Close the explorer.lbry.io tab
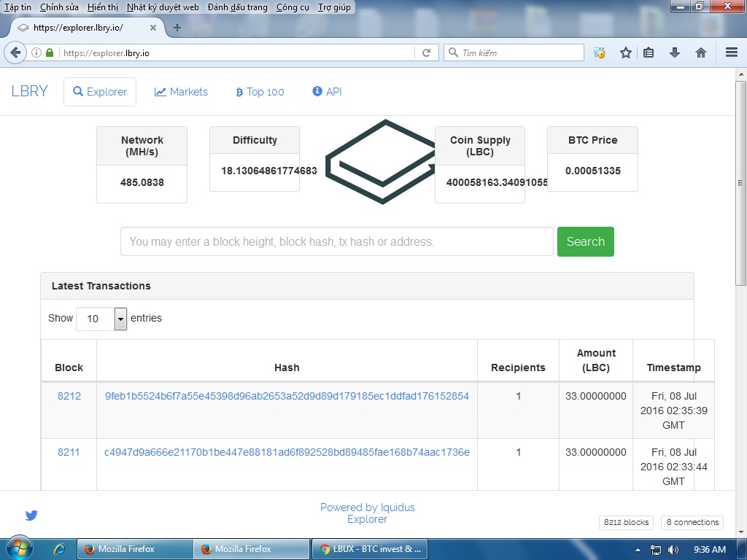The image size is (747, 560). [x=153, y=28]
